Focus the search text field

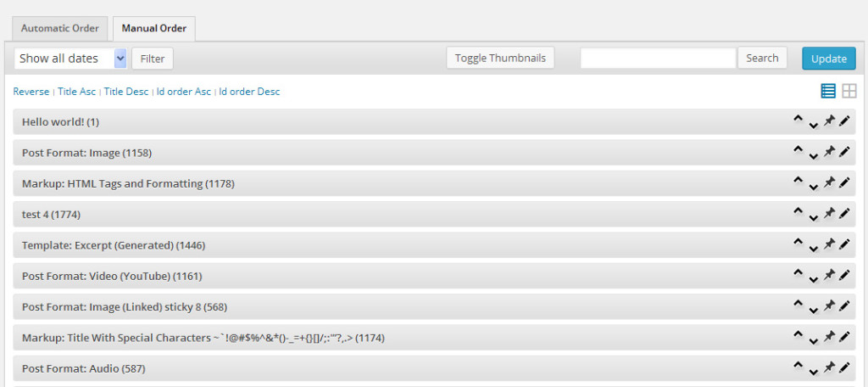(658, 59)
